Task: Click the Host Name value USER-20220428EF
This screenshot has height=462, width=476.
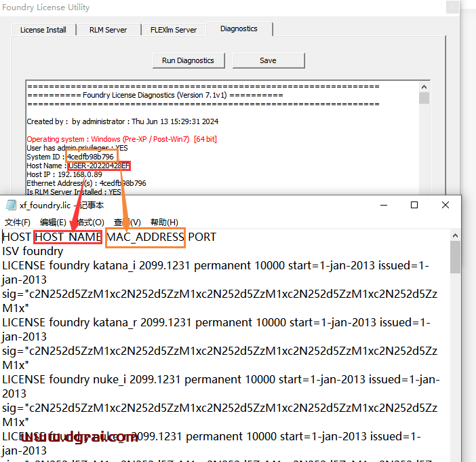Action: tap(99, 166)
